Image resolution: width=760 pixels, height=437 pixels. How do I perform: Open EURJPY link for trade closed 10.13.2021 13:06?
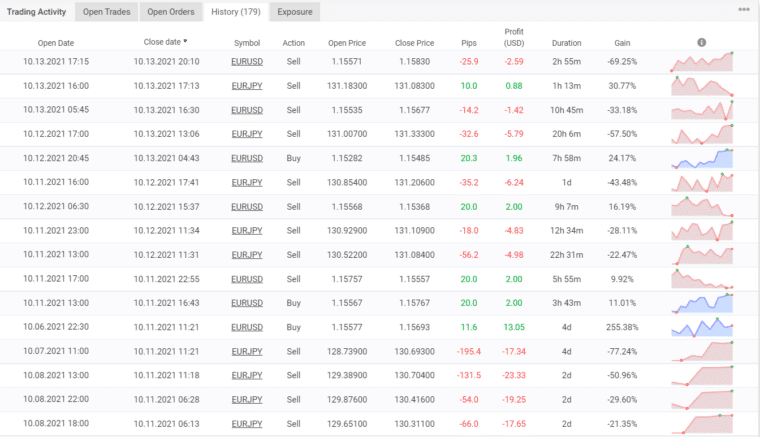(247, 134)
